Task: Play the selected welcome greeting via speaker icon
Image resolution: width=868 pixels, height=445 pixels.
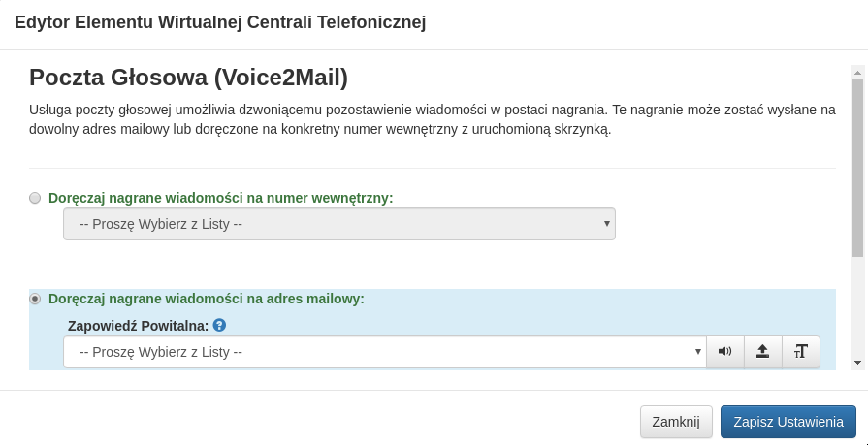Action: (724, 352)
